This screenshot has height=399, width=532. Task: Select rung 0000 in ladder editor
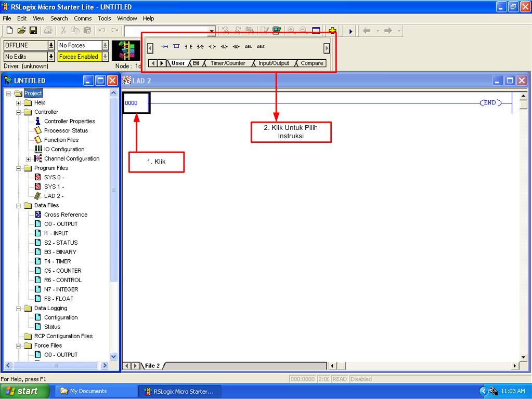pos(136,103)
